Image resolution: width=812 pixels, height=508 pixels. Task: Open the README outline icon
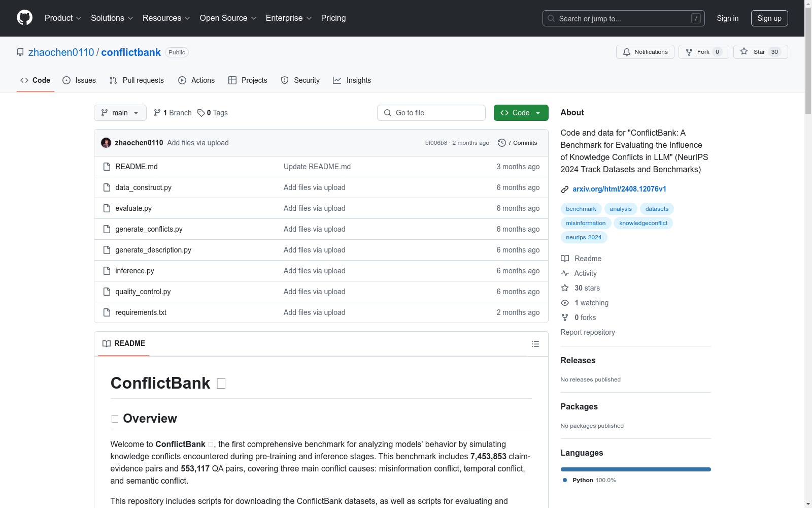pyautogui.click(x=535, y=344)
